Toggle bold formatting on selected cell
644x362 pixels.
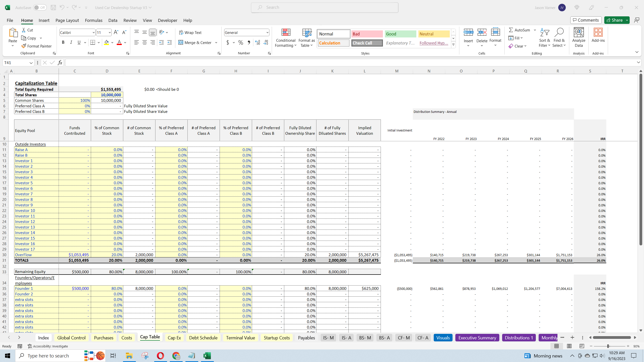point(63,42)
